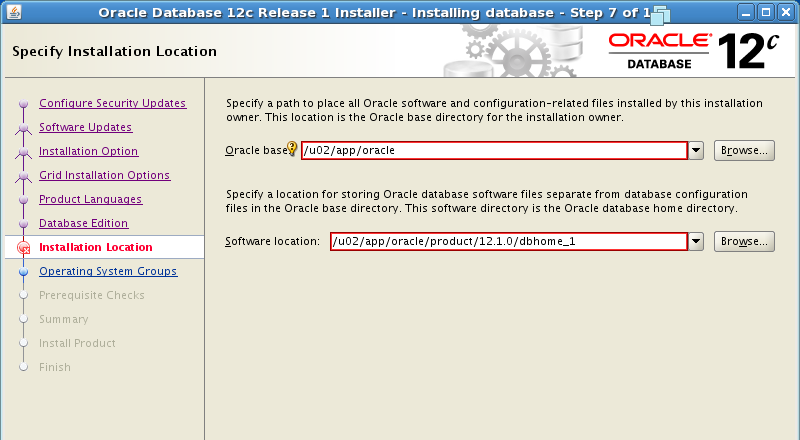Click the Installation Location step bullet icon
Viewport: 800px width, 440px height.
point(23,248)
